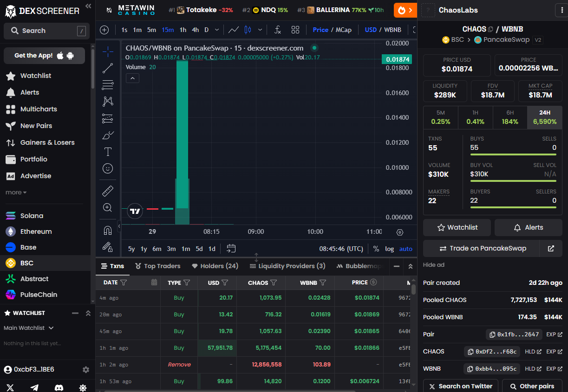Open the date calendar picker in DATE column
Image resolution: width=568 pixels, height=392 pixels.
click(154, 283)
